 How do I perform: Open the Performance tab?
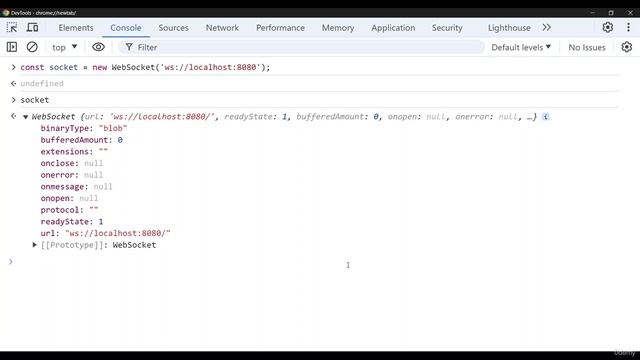pos(280,28)
